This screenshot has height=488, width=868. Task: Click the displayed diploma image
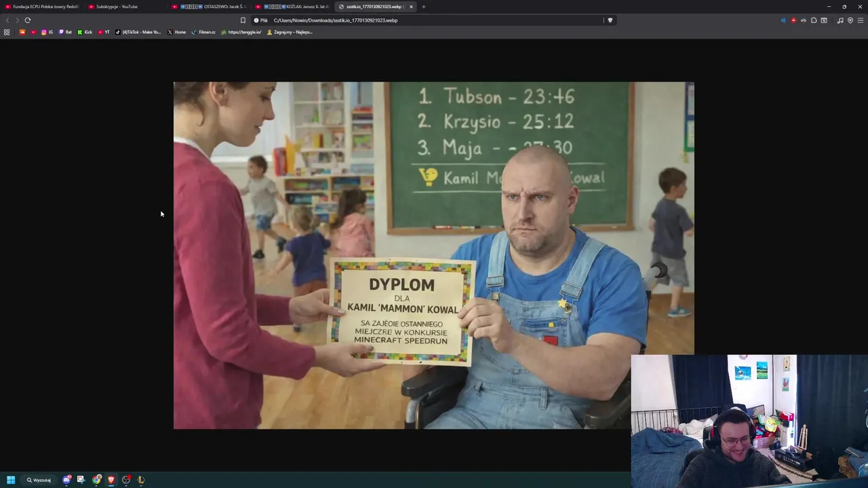click(434, 256)
